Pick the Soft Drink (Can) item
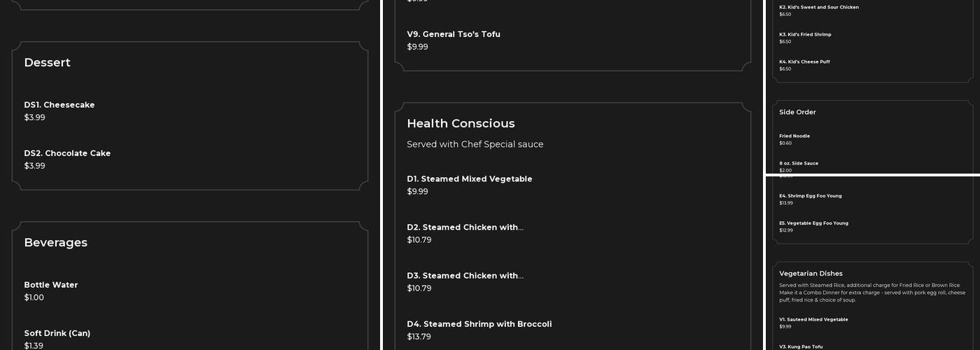This screenshot has width=980, height=350. pos(57,333)
